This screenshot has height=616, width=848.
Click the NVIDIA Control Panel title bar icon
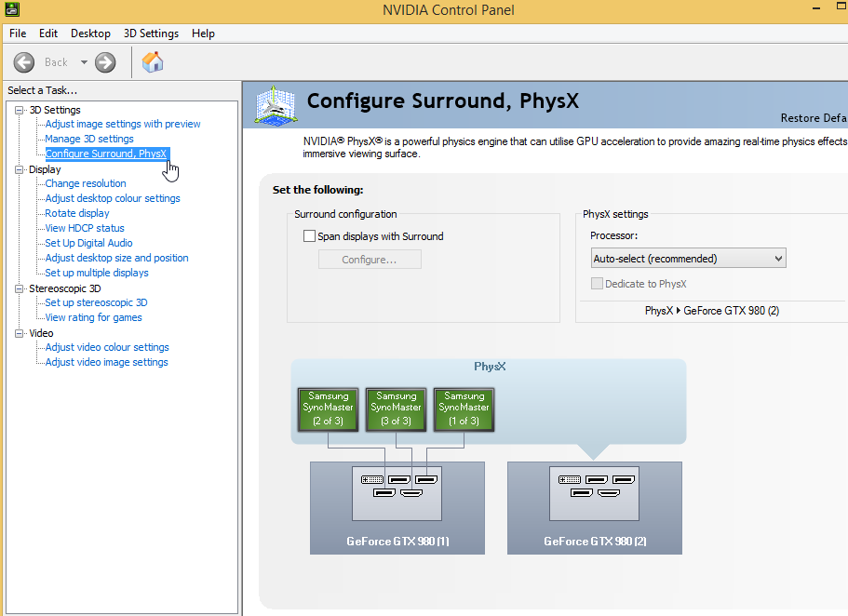pos(12,9)
